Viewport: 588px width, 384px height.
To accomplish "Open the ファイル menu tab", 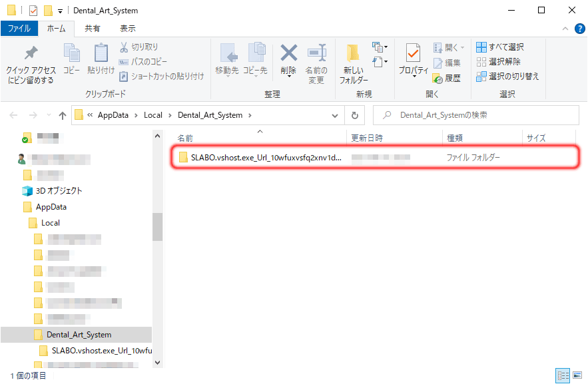I will tap(19, 29).
